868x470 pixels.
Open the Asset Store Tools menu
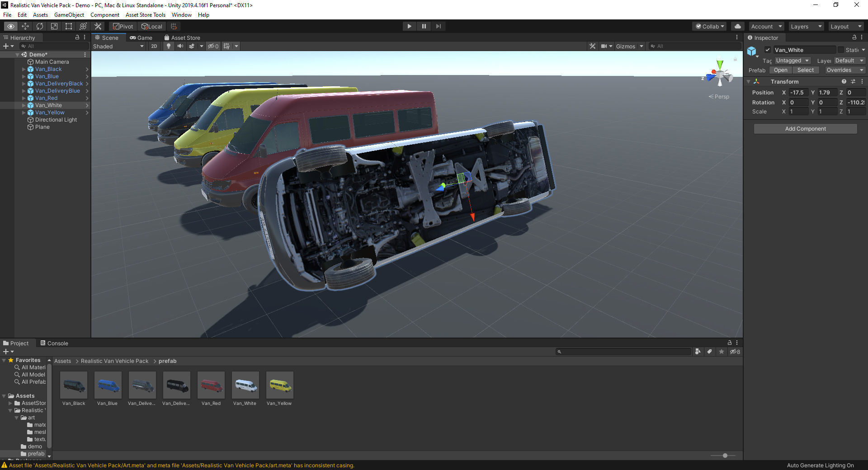pos(146,15)
